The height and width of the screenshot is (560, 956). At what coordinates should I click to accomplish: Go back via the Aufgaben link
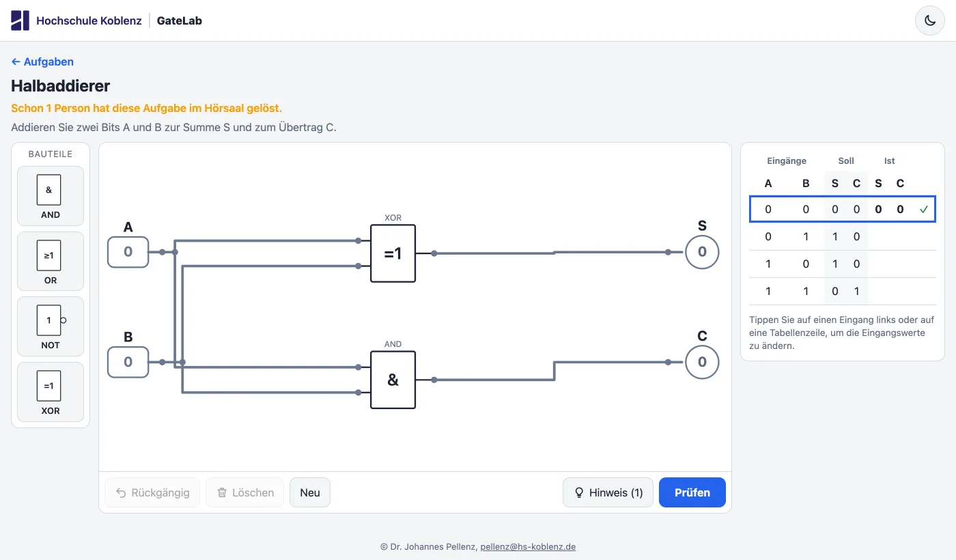coord(42,61)
